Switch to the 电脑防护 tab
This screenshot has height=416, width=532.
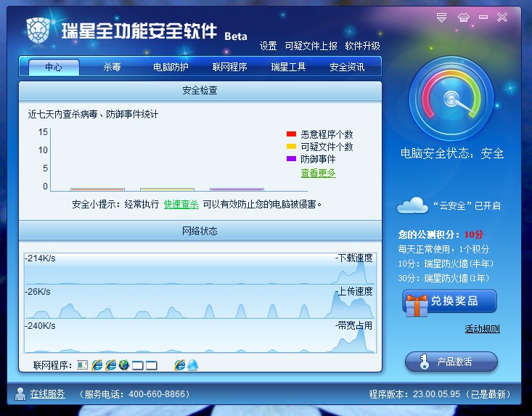171,67
